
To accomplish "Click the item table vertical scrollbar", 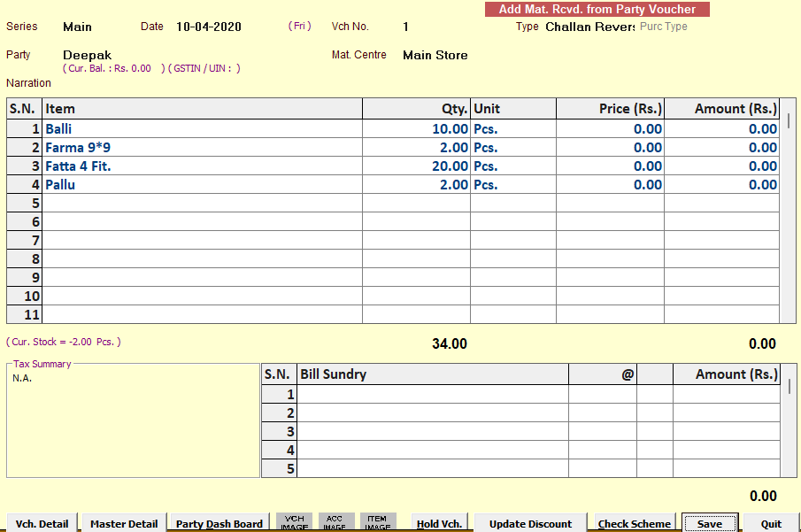I will point(789,212).
